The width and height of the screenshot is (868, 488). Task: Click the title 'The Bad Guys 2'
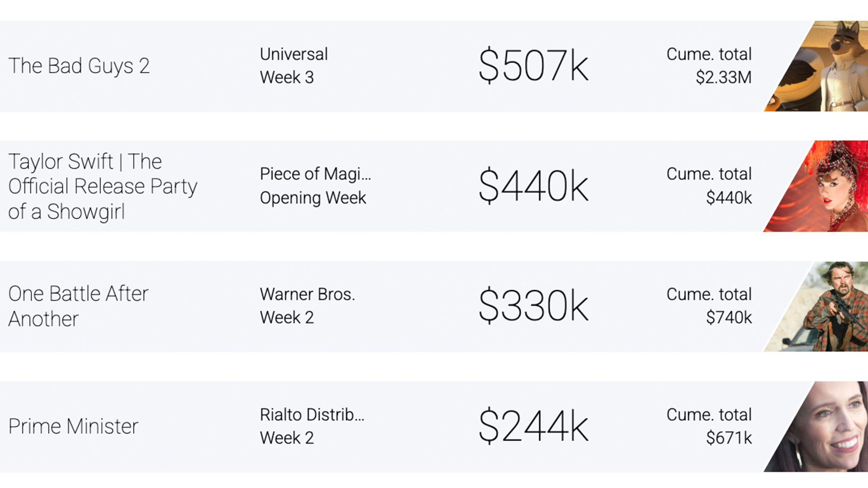pos(79,66)
